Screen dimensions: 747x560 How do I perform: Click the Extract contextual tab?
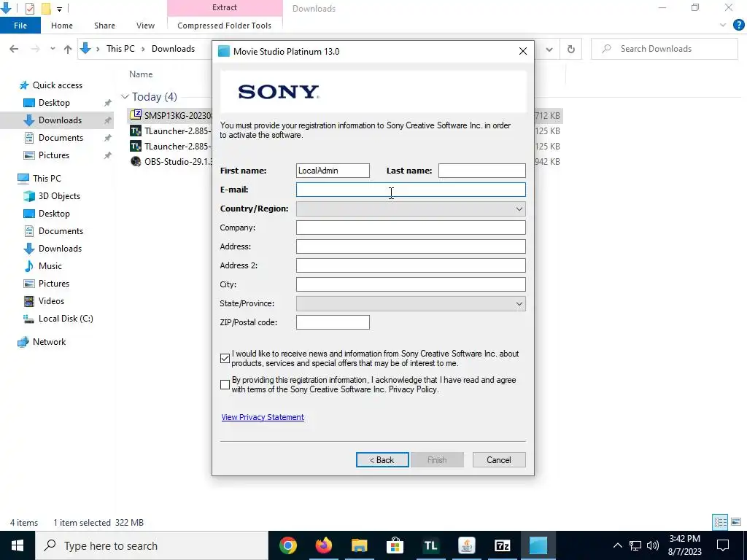tap(225, 7)
